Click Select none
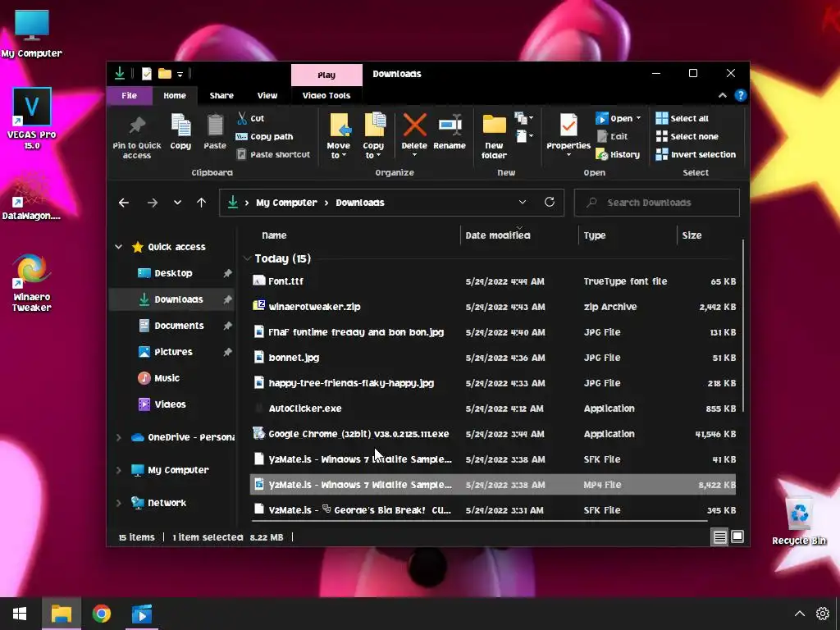The image size is (840, 630). click(687, 136)
